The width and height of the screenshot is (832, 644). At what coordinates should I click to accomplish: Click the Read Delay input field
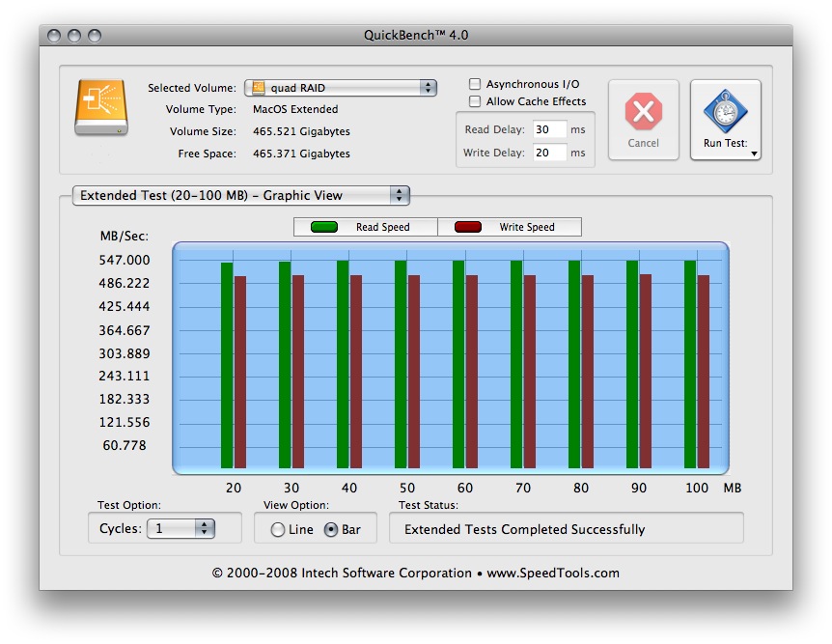548,129
